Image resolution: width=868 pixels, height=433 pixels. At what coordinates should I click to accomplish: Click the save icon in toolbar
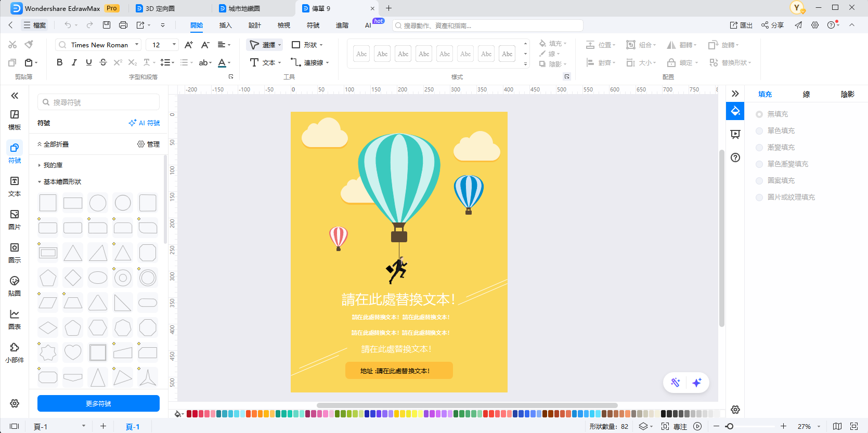[107, 25]
